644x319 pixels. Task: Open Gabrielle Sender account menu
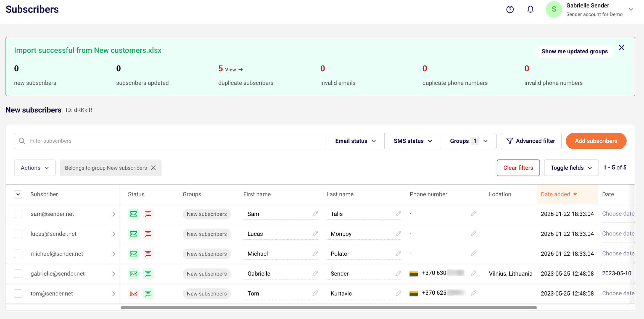click(631, 9)
